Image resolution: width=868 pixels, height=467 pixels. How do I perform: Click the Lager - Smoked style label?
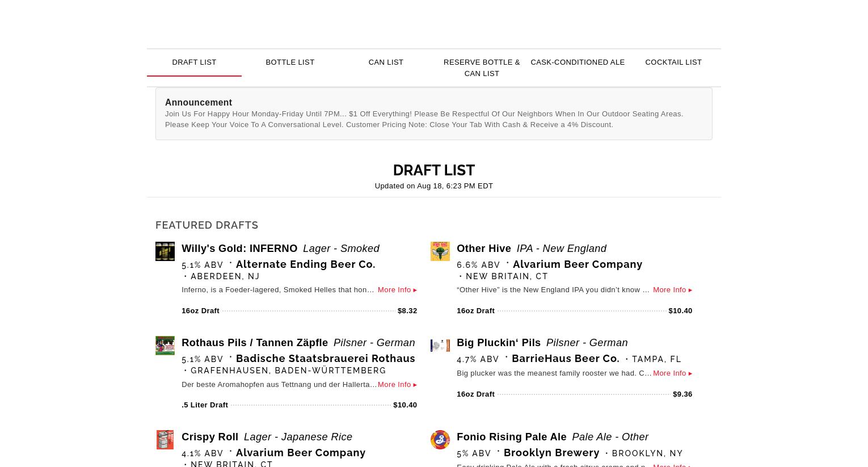pyautogui.click(x=341, y=249)
